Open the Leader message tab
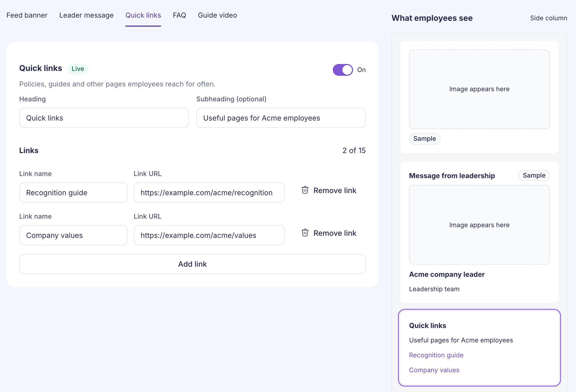Viewport: 576px width, 392px height. click(86, 15)
